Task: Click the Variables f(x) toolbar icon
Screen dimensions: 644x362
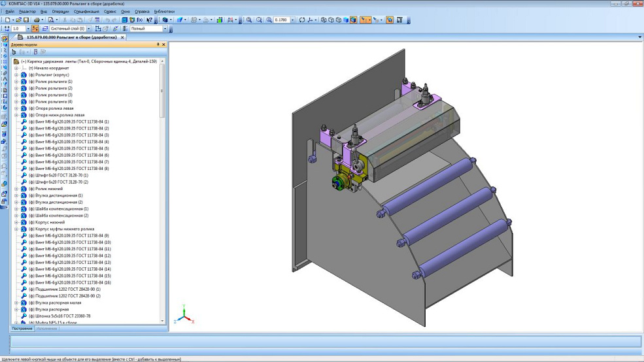Action: tap(140, 20)
